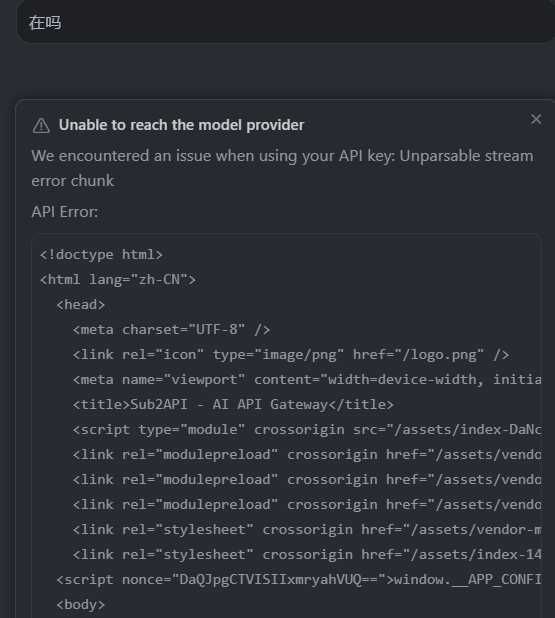
Task: Select the "在吗" user message bubble
Action: coord(286,22)
